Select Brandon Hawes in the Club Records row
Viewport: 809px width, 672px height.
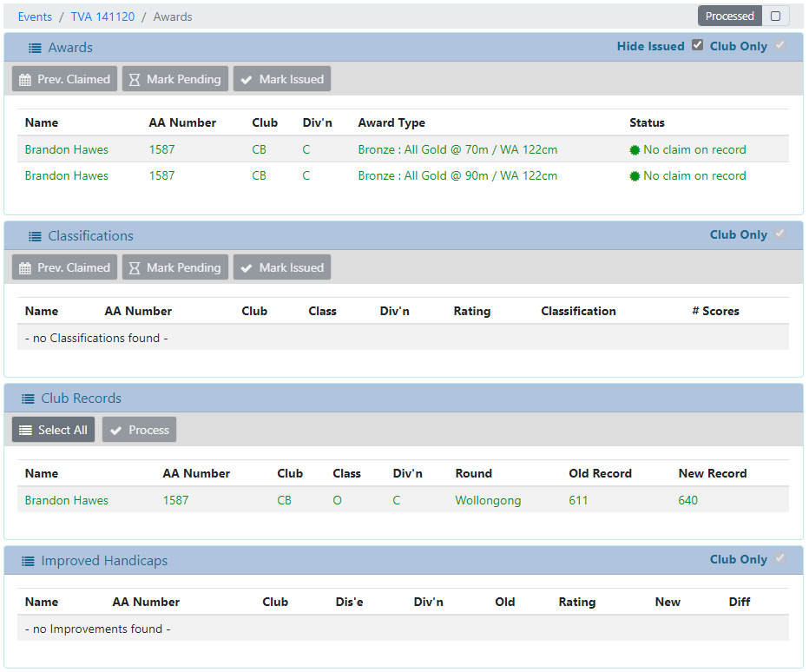[67, 501]
